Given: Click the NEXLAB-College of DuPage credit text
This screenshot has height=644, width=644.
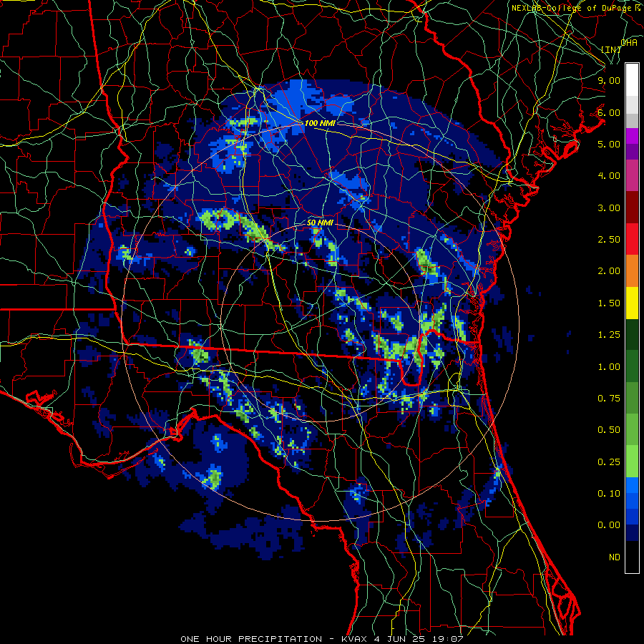Looking at the screenshot, I should point(576,8).
